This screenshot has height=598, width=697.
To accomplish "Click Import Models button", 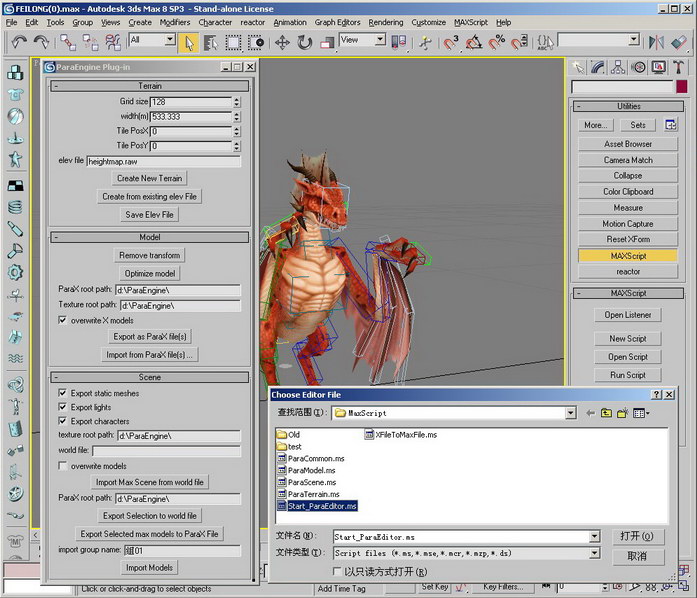I will point(149,568).
